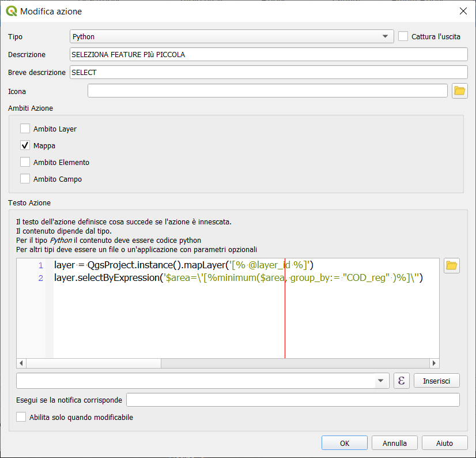Enable the Ambito Elemento checkbox
This screenshot has height=458, width=476.
[25, 163]
